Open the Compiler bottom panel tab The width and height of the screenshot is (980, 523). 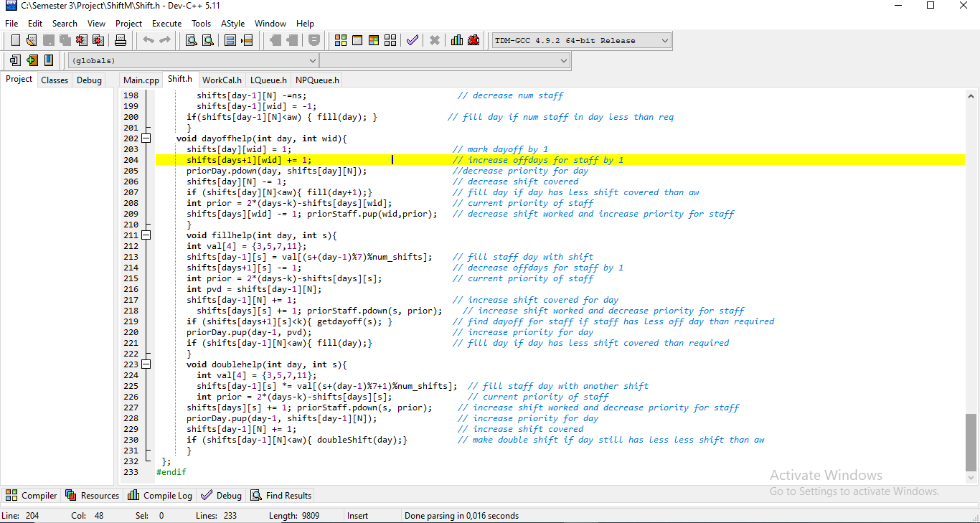[x=32, y=496]
